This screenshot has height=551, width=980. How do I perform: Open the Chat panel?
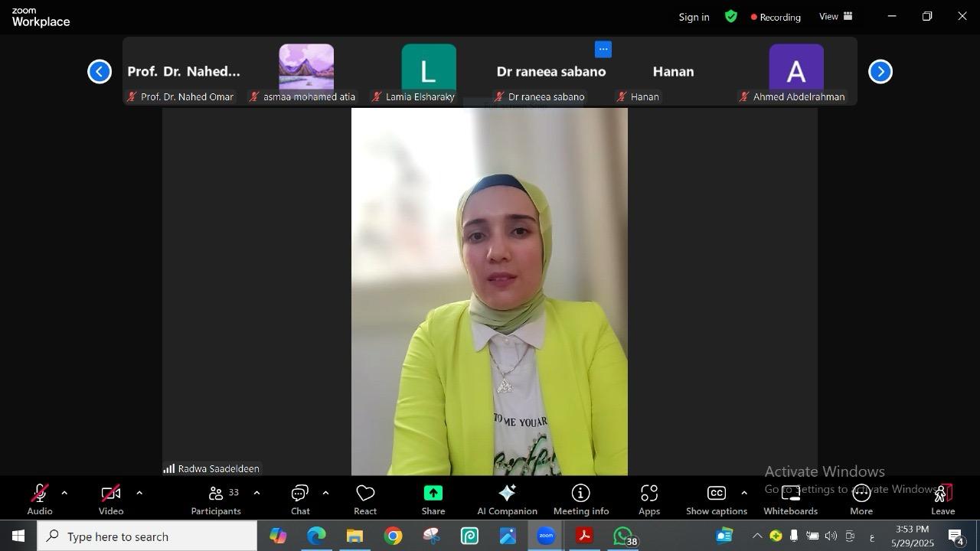[300, 499]
